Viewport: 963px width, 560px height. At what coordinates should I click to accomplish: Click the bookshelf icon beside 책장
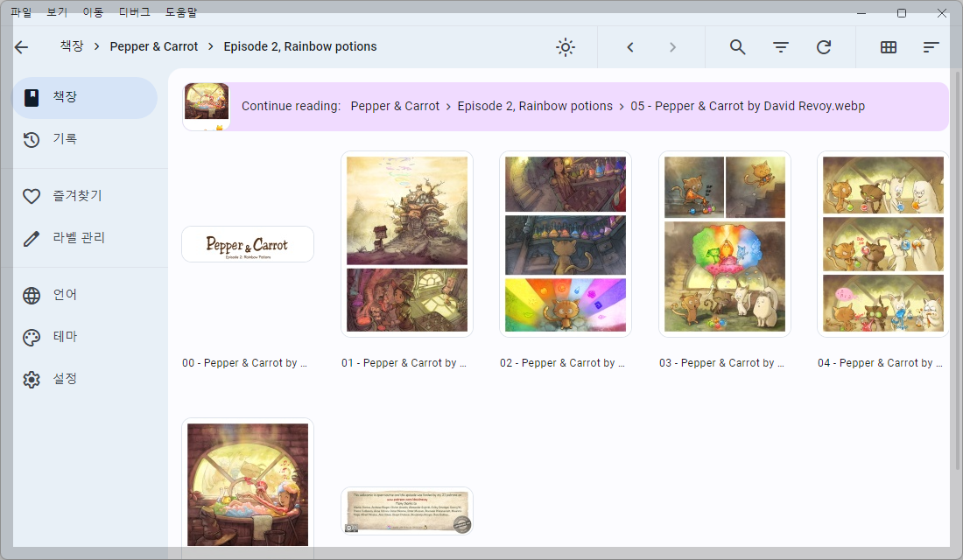tap(32, 97)
